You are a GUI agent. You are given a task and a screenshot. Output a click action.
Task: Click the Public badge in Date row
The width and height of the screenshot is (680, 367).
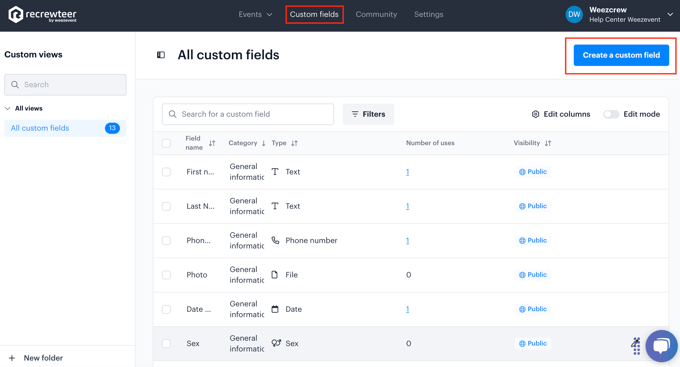(533, 309)
